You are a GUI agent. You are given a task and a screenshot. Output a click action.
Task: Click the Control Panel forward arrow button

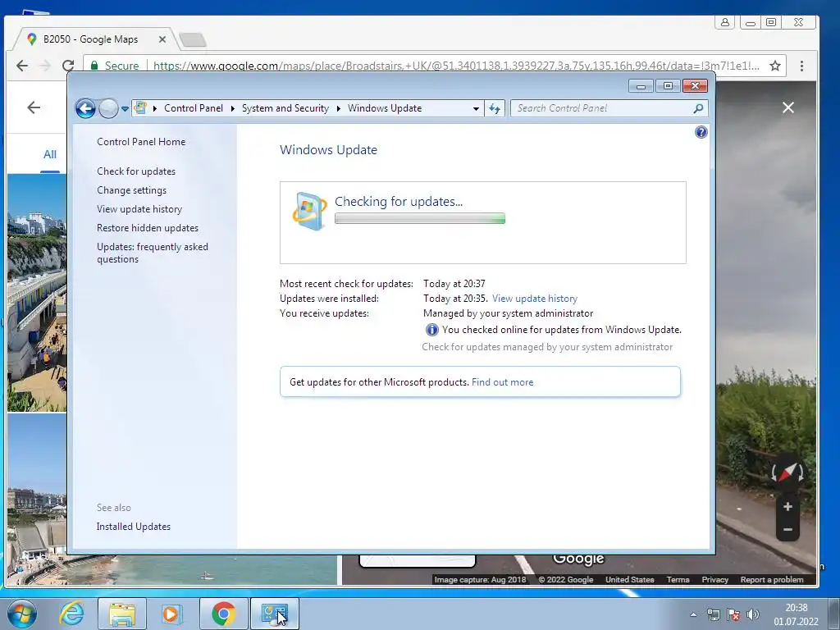(109, 108)
